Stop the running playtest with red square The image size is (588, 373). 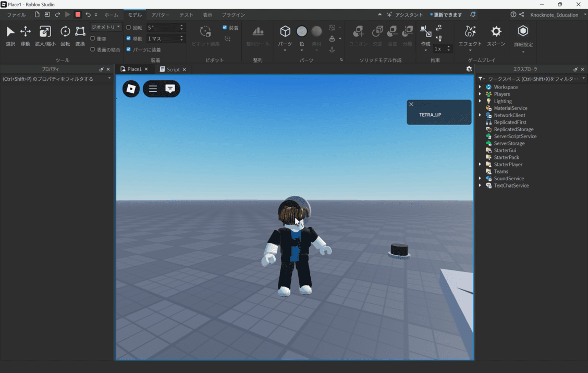(78, 15)
